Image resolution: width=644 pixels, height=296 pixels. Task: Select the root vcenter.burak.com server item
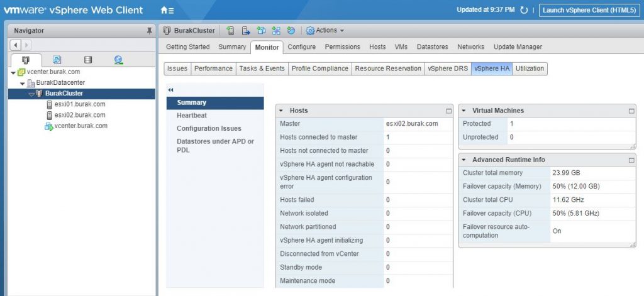tap(53, 72)
